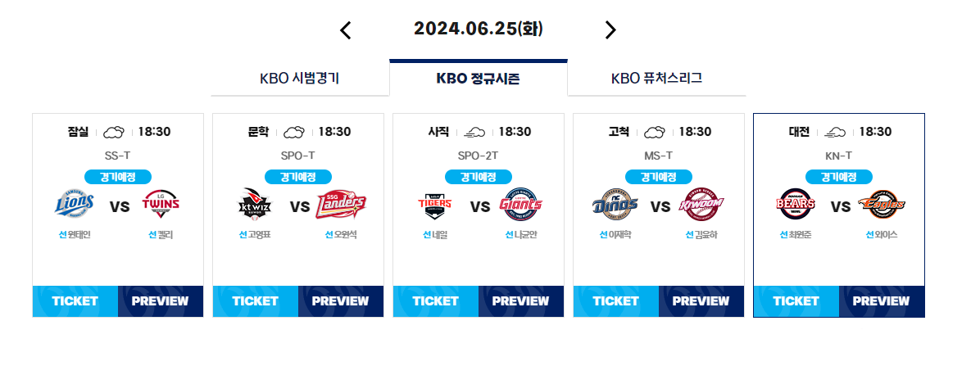The width and height of the screenshot is (980, 366).
Task: Click TICKET for the 잠실 game
Action: [x=75, y=301]
